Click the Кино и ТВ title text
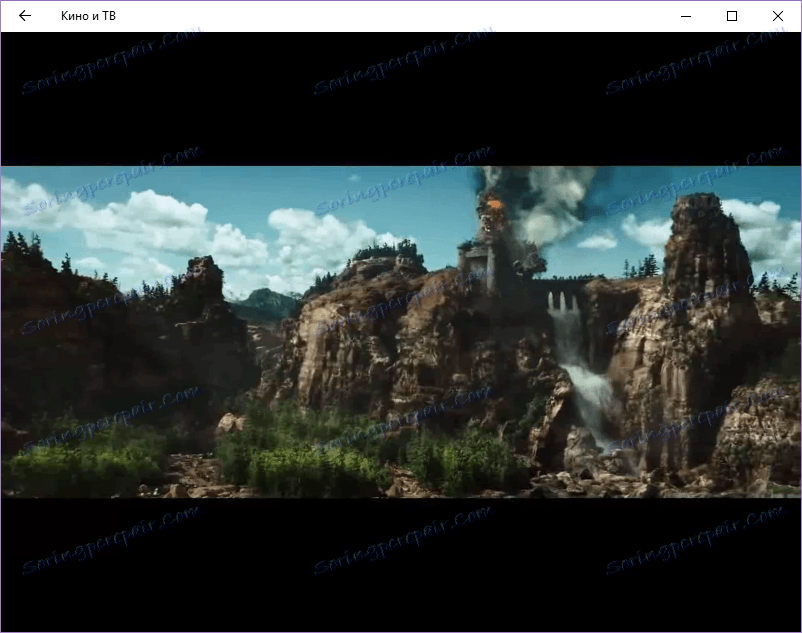 coord(88,16)
